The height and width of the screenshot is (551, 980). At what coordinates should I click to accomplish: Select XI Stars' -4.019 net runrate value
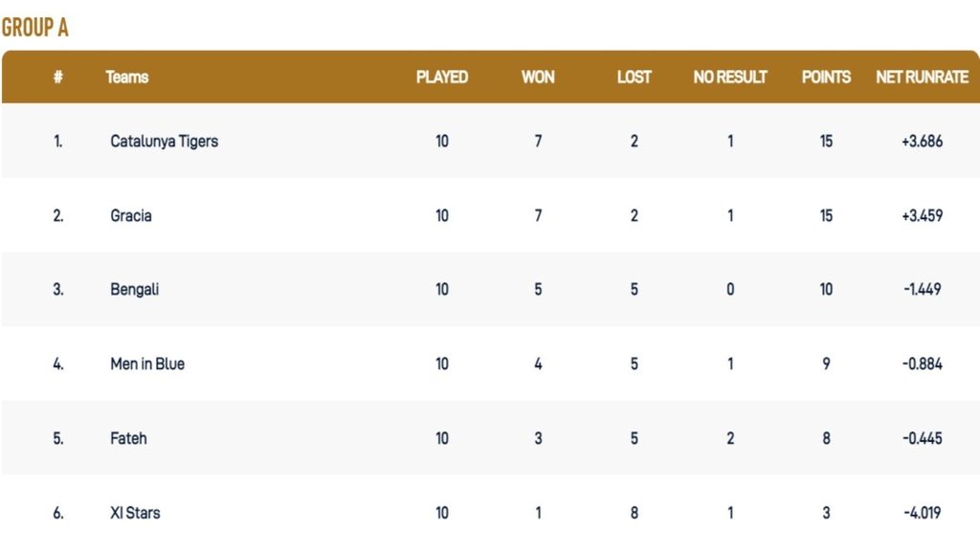tap(922, 514)
